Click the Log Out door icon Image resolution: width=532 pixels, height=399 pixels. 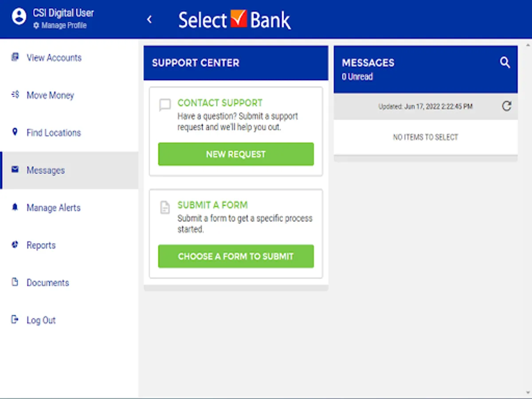click(x=15, y=320)
